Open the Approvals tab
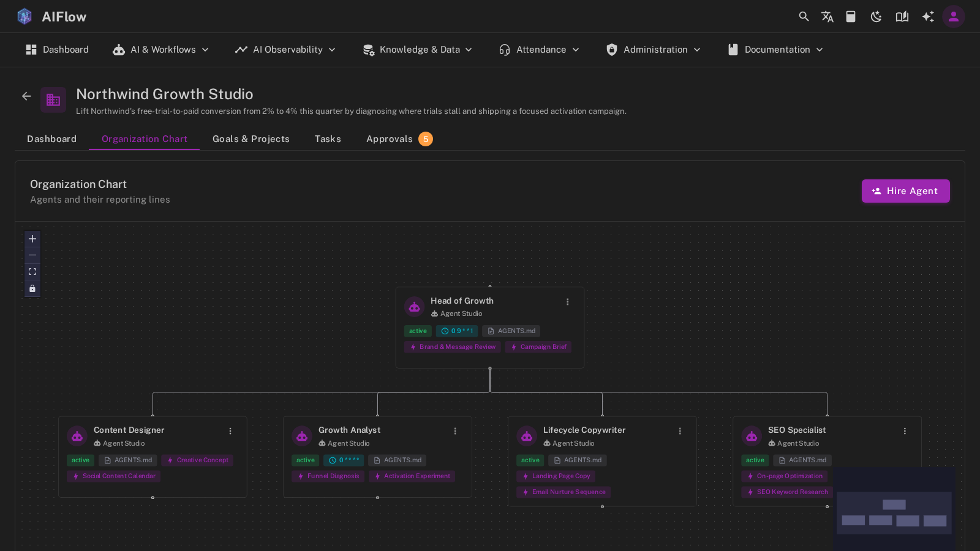 click(399, 139)
